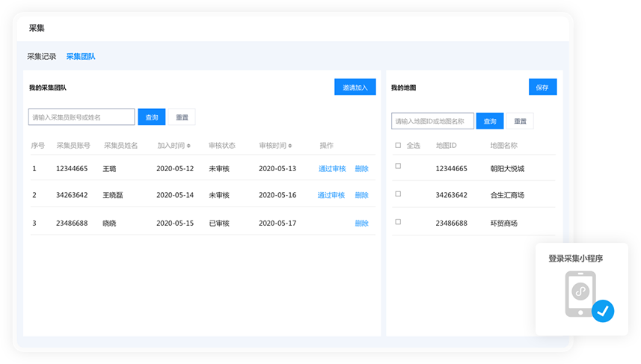This screenshot has width=641, height=364.
Task: Click 查询 beside the map search field
Action: click(x=490, y=121)
